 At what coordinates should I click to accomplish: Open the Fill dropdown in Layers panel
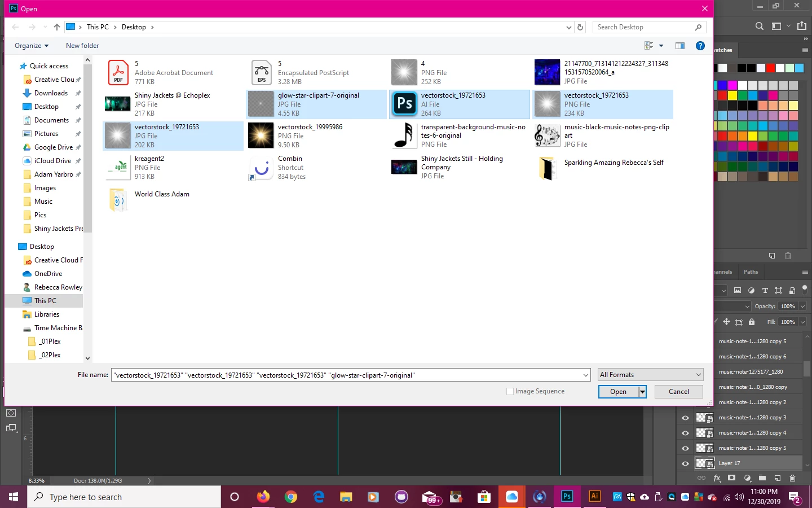click(802, 322)
